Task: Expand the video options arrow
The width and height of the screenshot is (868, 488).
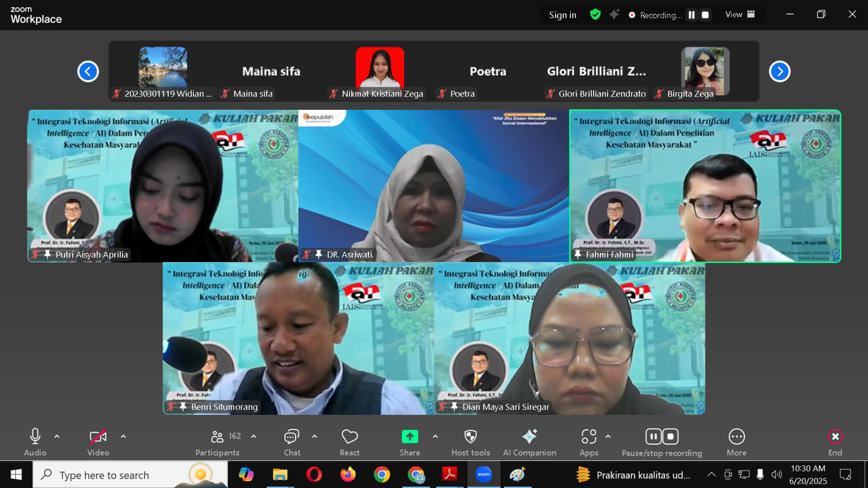Action: pyautogui.click(x=123, y=436)
